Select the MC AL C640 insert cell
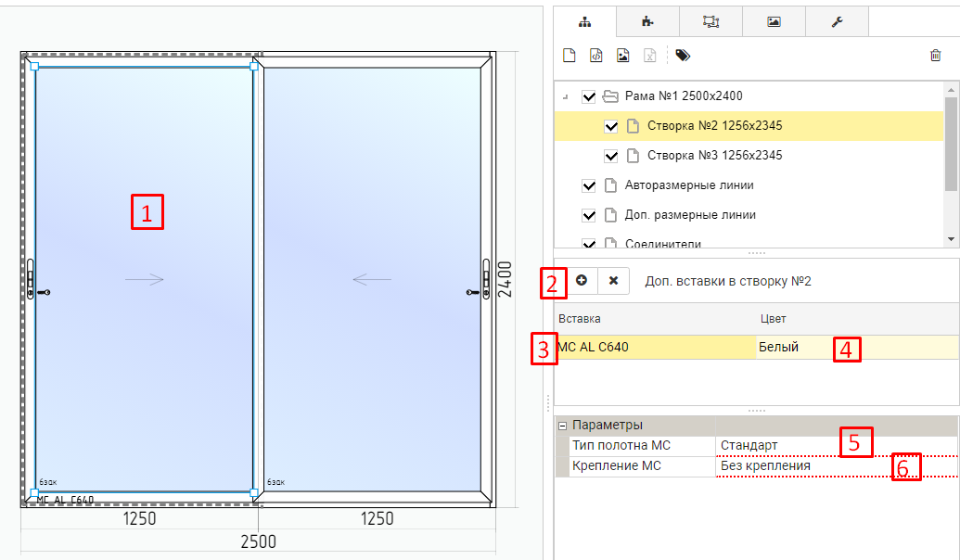The width and height of the screenshot is (960, 560). pos(655,347)
